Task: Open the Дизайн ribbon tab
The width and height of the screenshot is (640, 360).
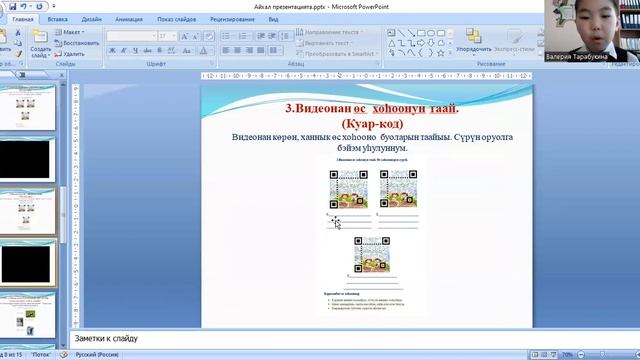Action: pos(91,19)
